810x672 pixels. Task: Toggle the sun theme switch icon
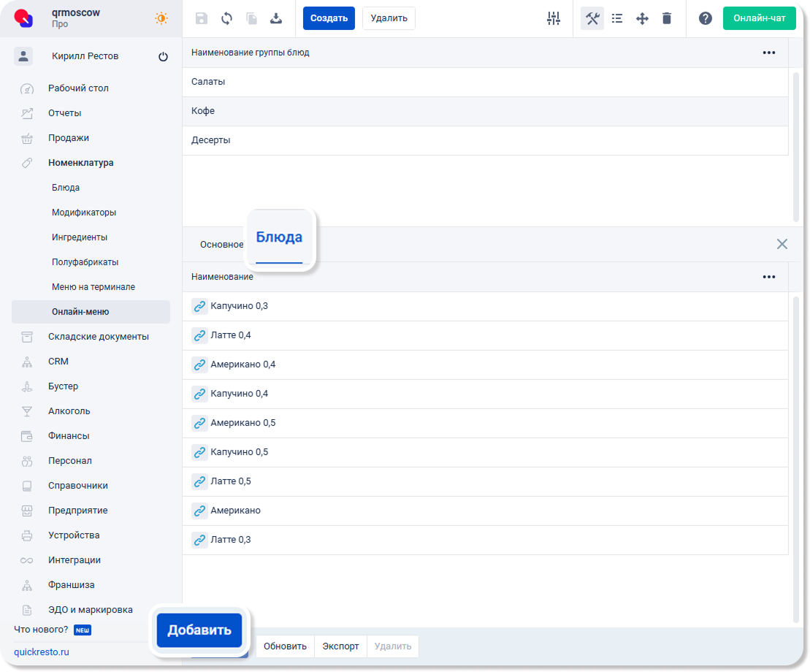[161, 18]
